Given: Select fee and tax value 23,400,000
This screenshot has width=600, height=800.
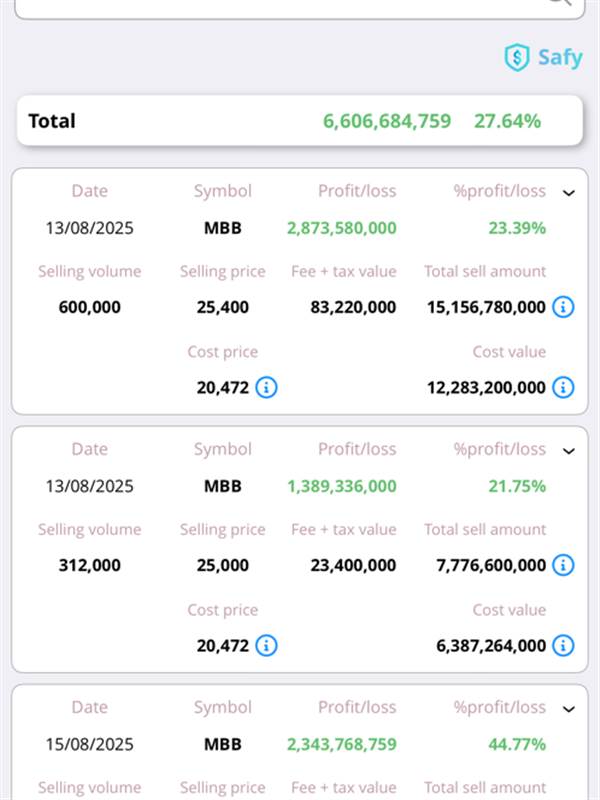Looking at the screenshot, I should [353, 565].
